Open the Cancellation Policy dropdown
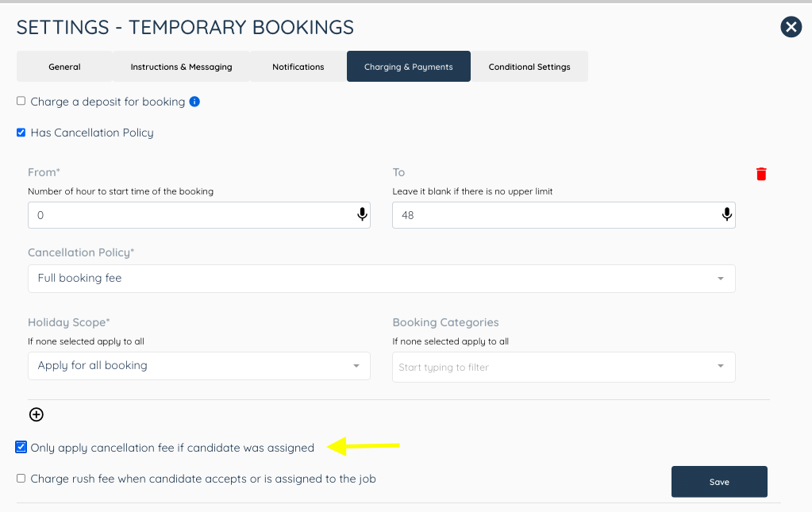This screenshot has width=812, height=512. click(381, 279)
